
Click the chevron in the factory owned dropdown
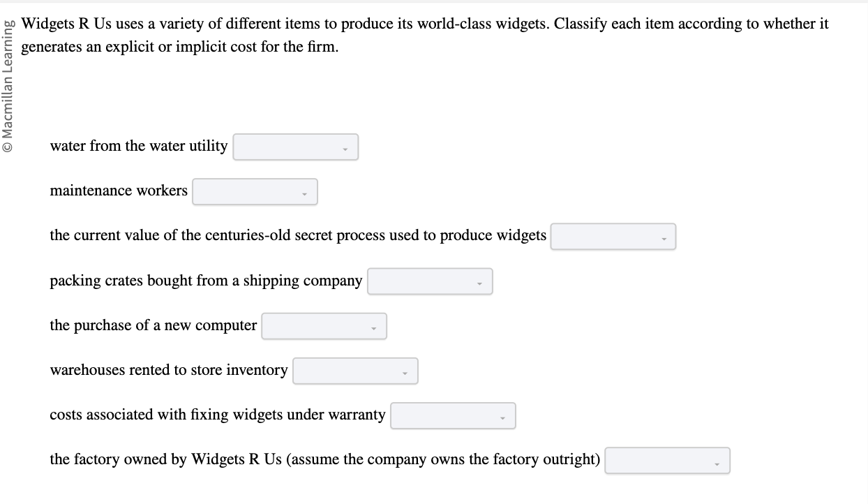coord(716,462)
